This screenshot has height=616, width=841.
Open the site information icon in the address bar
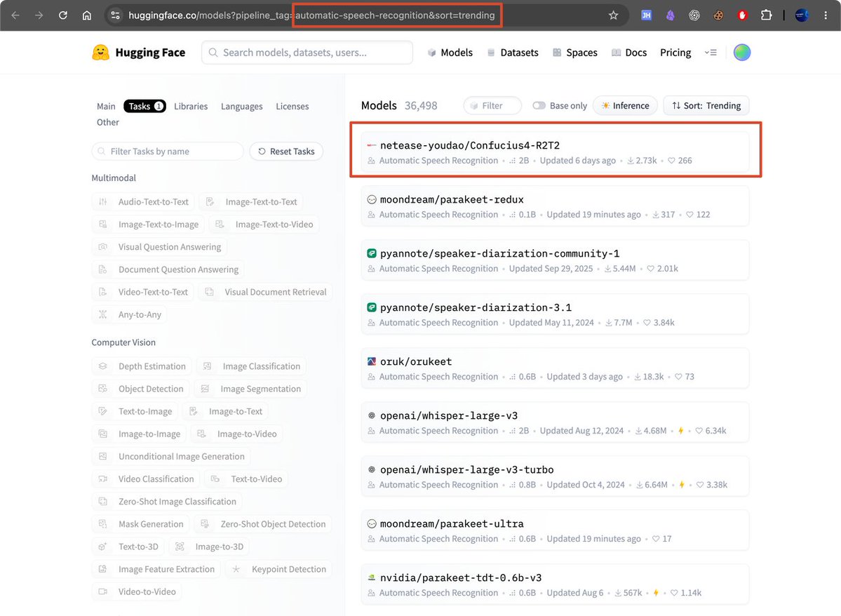tap(115, 15)
